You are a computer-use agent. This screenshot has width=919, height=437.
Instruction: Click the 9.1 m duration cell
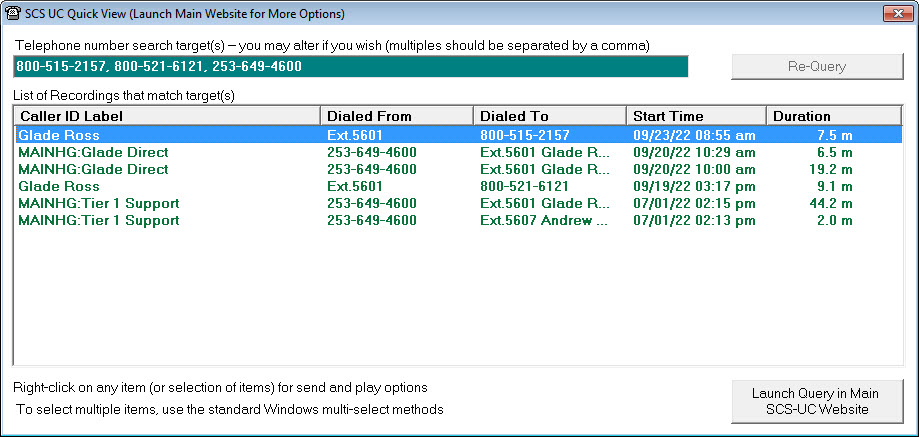(x=835, y=186)
